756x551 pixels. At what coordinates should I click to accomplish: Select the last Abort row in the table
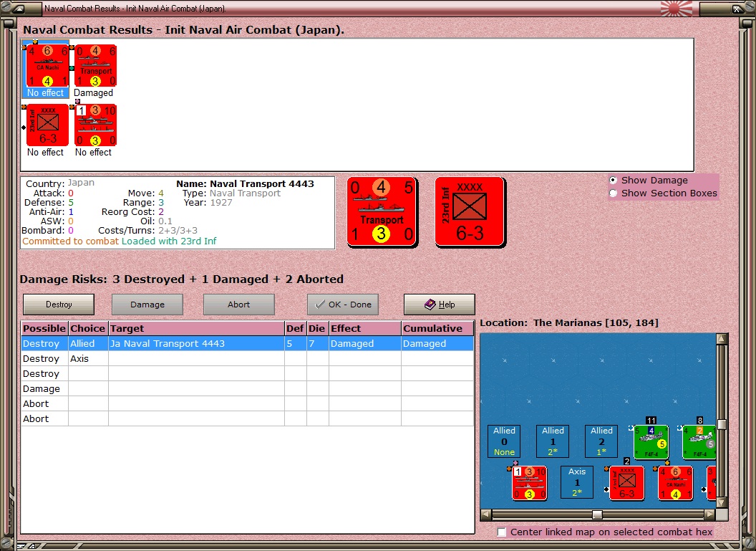click(x=247, y=418)
